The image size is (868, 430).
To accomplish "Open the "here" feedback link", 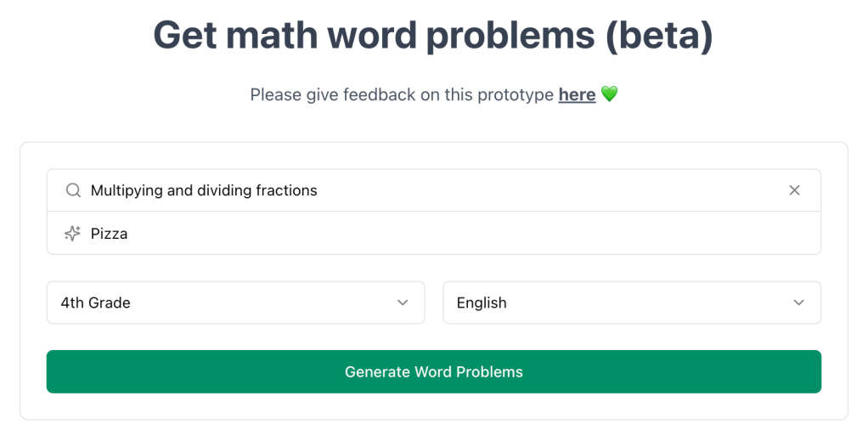I will point(577,95).
